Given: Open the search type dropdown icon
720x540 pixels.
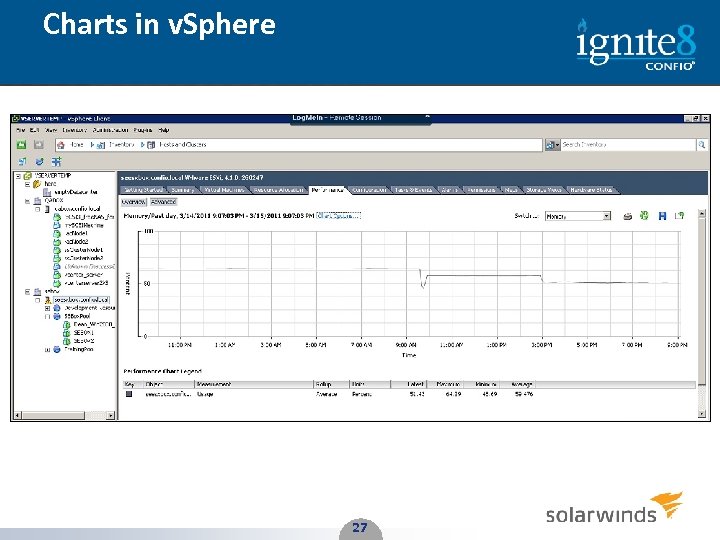Looking at the screenshot, I should (x=552, y=145).
